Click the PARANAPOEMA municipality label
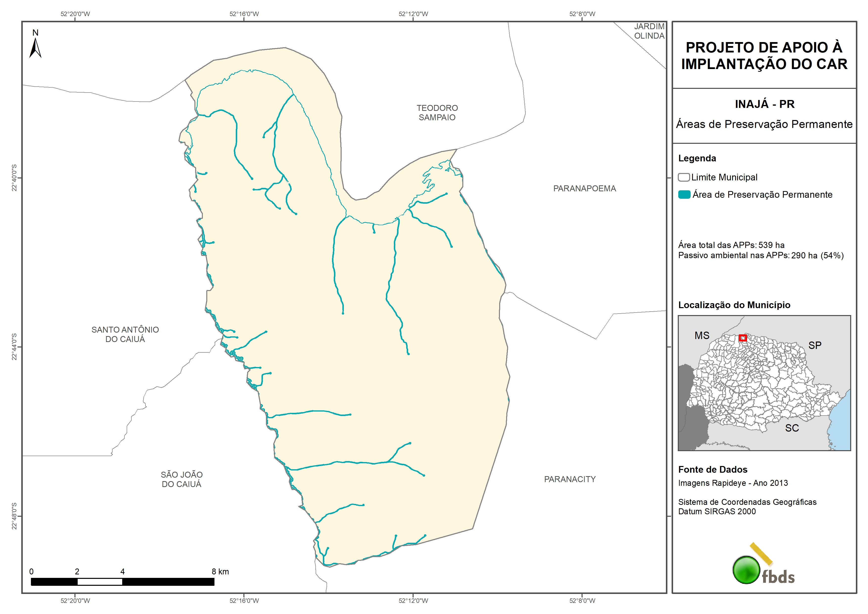868x614 pixels. (x=585, y=188)
